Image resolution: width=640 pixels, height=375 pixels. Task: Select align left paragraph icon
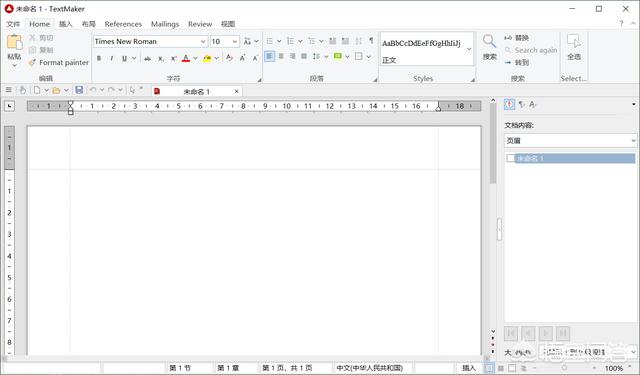click(269, 56)
